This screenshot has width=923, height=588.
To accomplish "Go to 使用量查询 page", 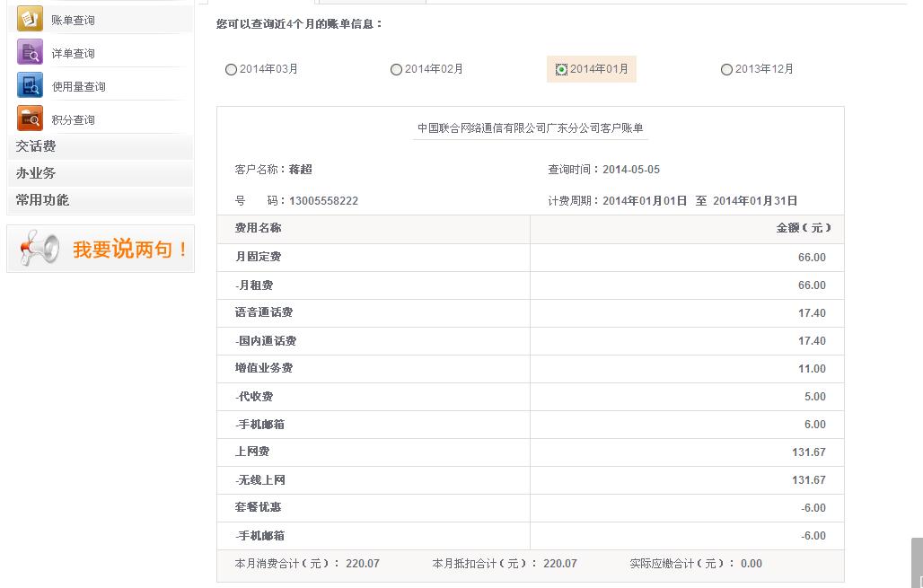I will point(79,87).
